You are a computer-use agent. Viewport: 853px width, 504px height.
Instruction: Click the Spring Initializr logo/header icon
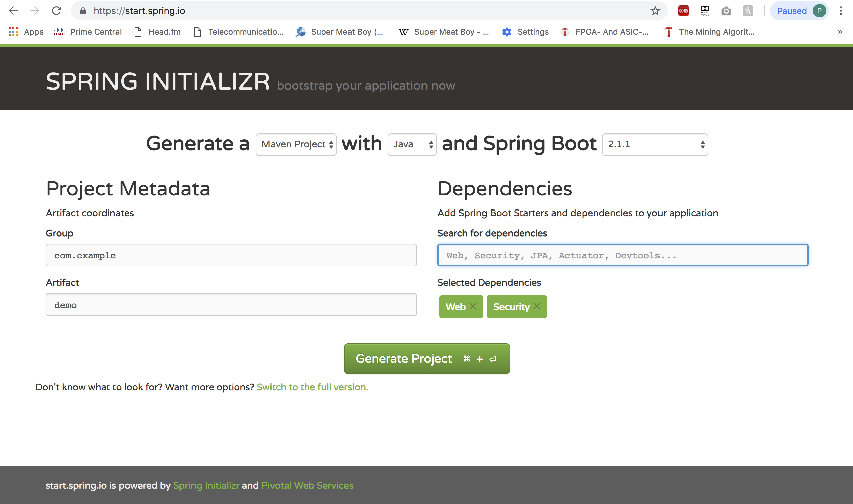[158, 81]
